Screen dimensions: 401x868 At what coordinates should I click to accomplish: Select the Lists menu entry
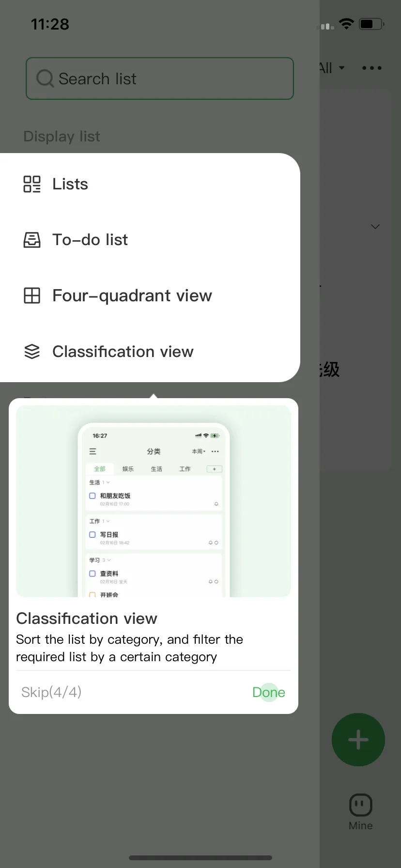tap(150, 184)
